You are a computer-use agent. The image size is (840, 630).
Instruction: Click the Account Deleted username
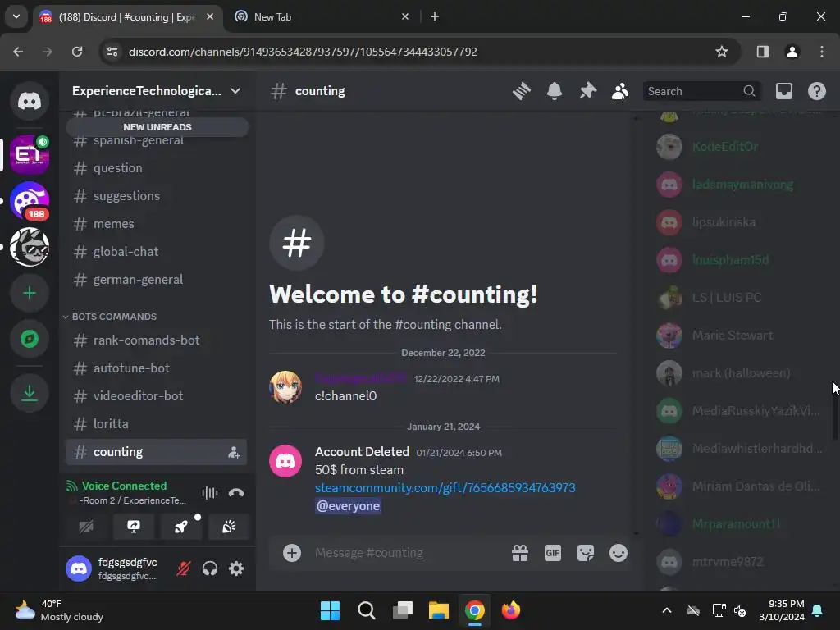coord(362,452)
